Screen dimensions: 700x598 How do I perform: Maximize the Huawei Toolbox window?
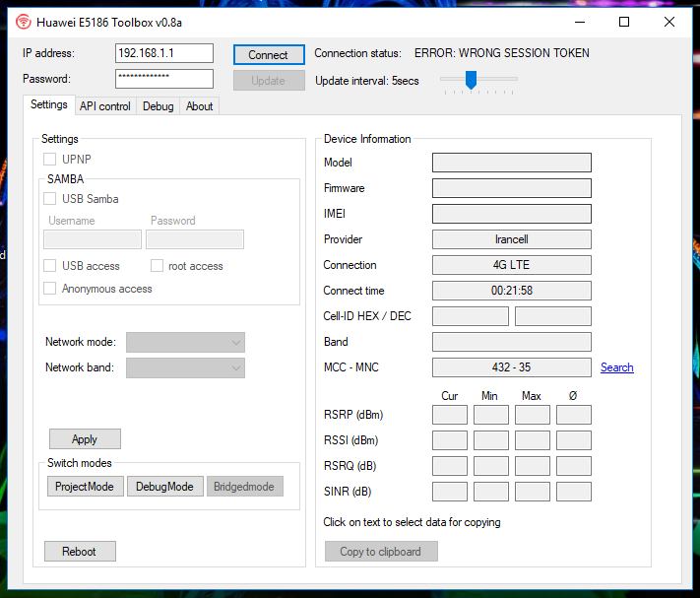point(624,22)
